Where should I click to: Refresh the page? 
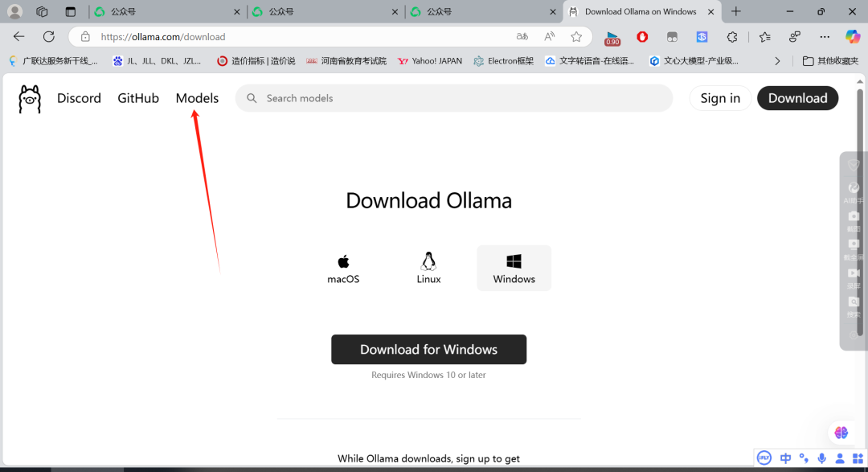[49, 36]
